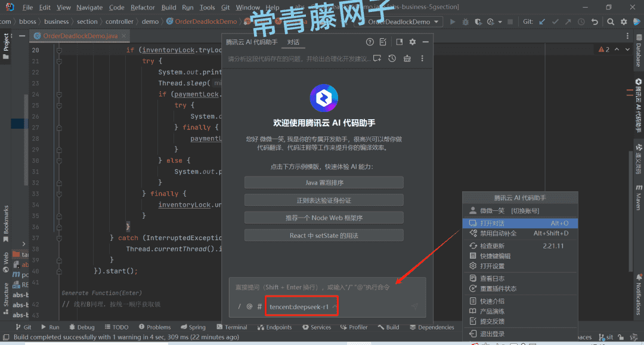
Task: Select 重置插件状态 menu entry
Action: [520, 288]
